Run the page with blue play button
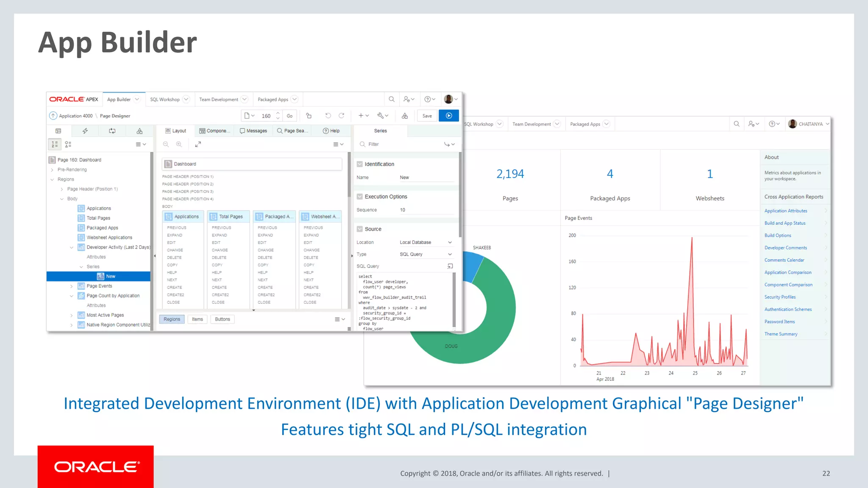Viewport: 868px width, 488px height. tap(449, 116)
